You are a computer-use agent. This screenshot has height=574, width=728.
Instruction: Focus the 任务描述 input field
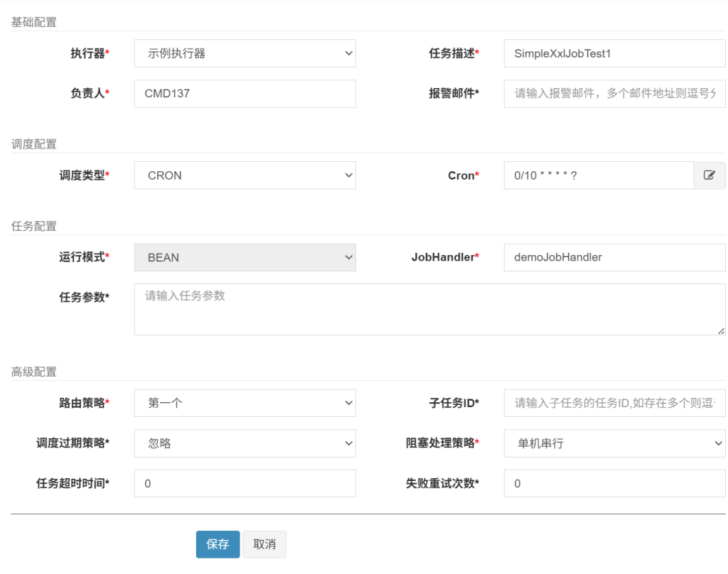click(614, 53)
